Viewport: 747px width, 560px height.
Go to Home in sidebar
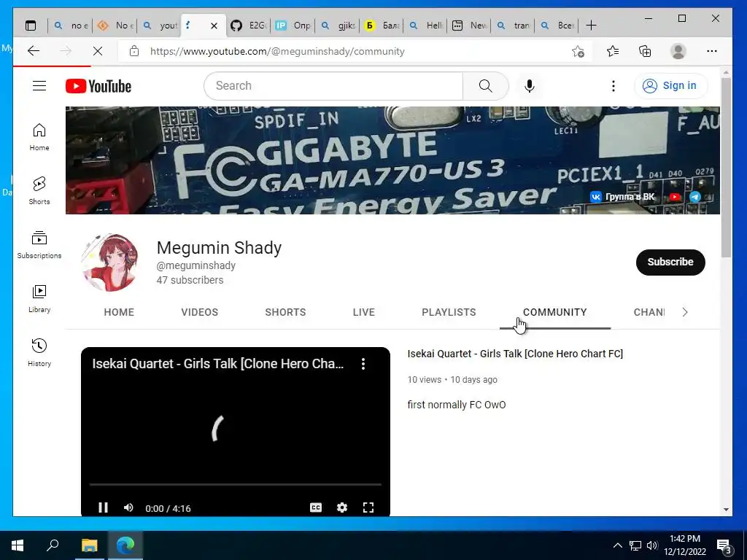pyautogui.click(x=39, y=137)
